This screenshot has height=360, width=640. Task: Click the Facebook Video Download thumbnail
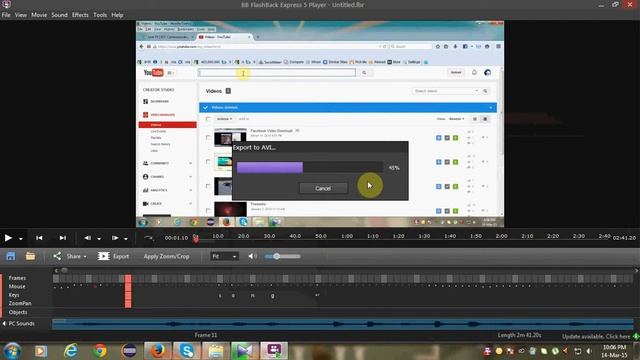[230, 138]
